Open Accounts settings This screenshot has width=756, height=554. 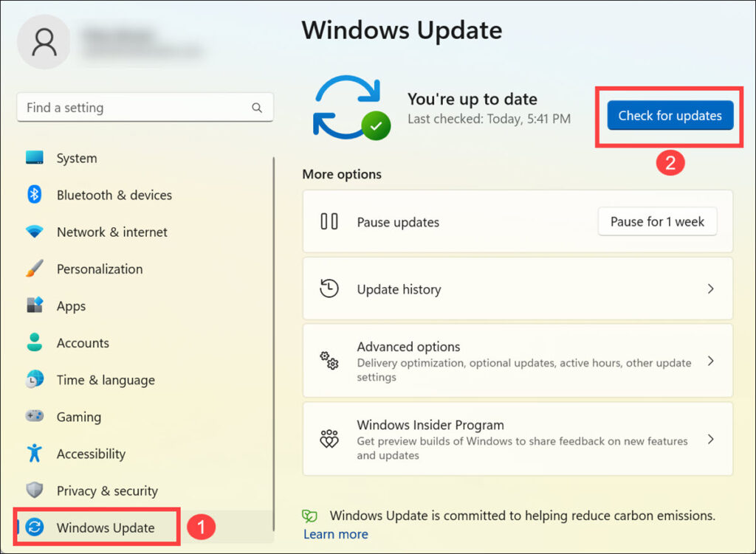click(x=35, y=342)
